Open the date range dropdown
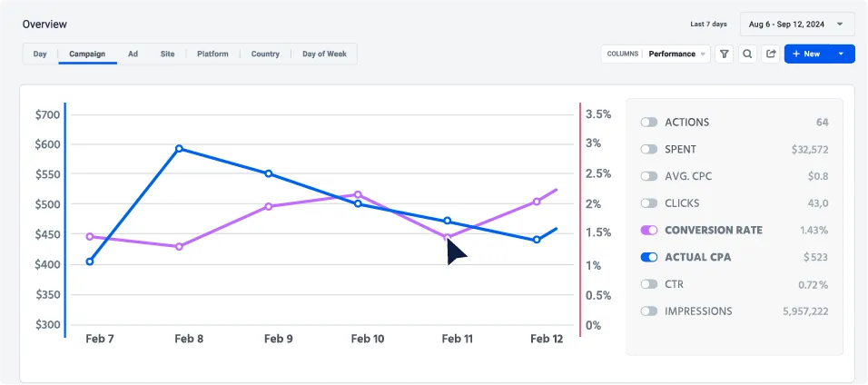The image size is (868, 385). click(x=797, y=25)
